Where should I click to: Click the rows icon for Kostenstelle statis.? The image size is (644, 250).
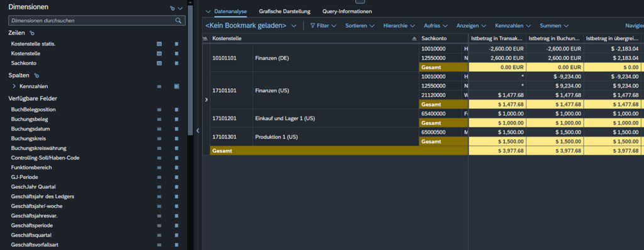(159, 43)
